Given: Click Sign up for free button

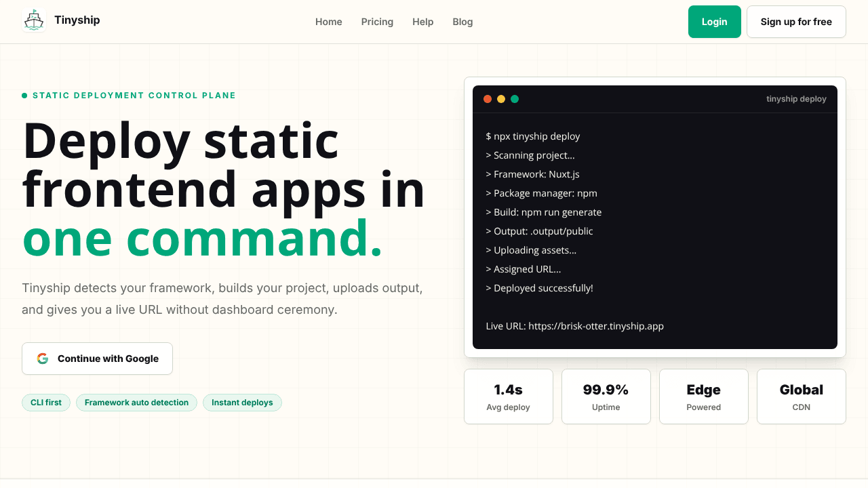Looking at the screenshot, I should pyautogui.click(x=796, y=22).
